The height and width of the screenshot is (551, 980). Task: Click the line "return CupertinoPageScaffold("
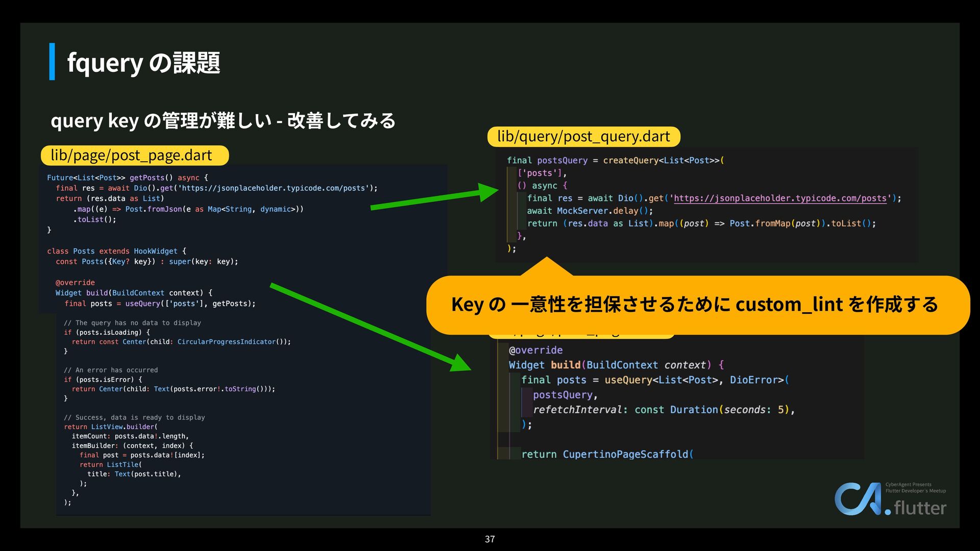[607, 454]
